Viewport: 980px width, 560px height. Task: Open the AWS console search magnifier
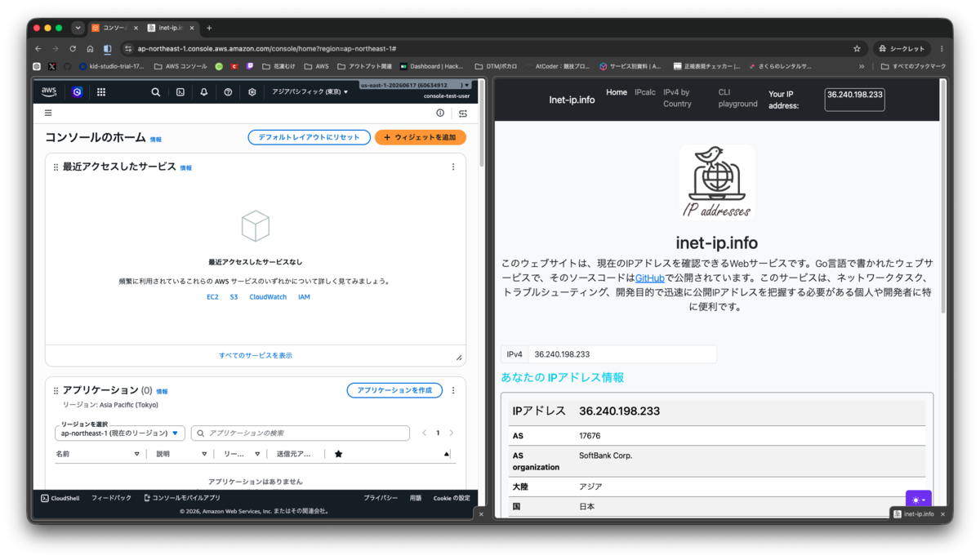(x=155, y=92)
